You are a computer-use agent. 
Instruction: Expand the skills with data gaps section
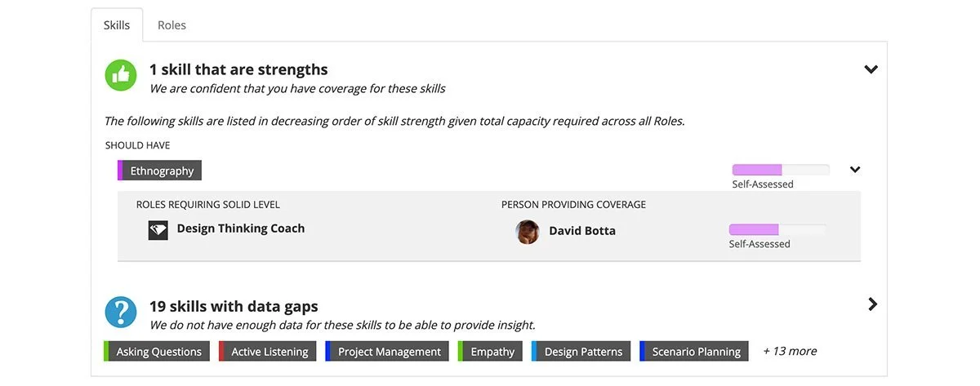872,304
